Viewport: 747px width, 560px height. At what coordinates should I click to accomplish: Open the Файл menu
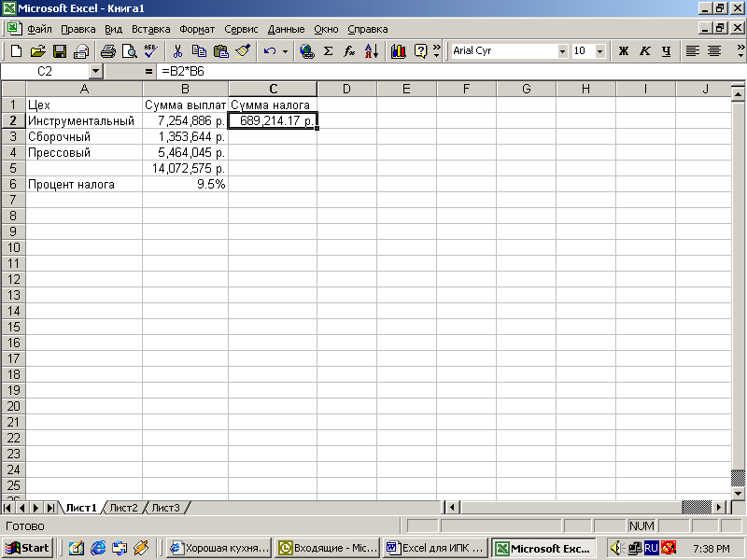[x=39, y=29]
